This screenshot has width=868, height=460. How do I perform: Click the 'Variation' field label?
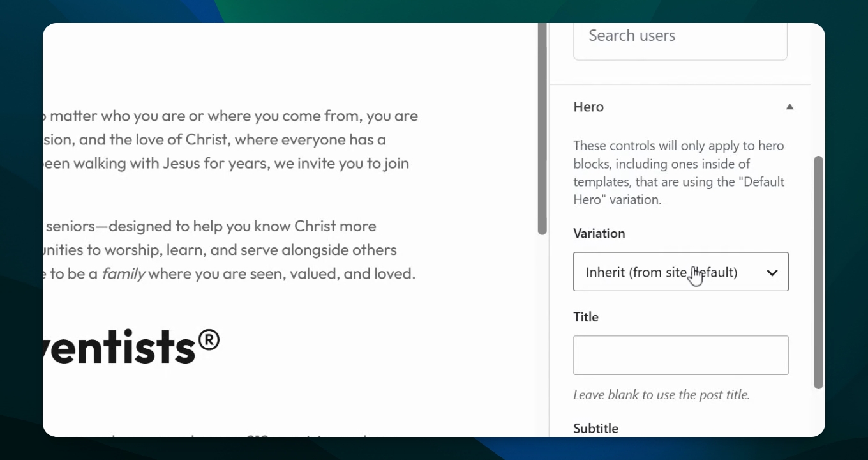599,233
